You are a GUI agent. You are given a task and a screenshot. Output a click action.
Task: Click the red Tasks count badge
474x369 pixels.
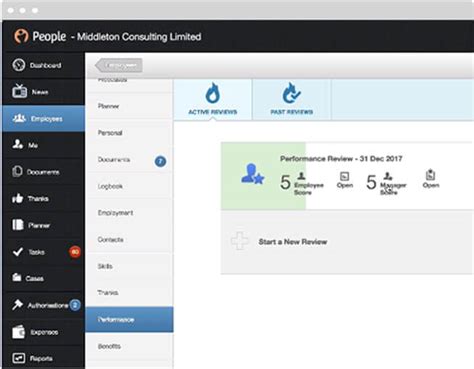click(x=75, y=252)
